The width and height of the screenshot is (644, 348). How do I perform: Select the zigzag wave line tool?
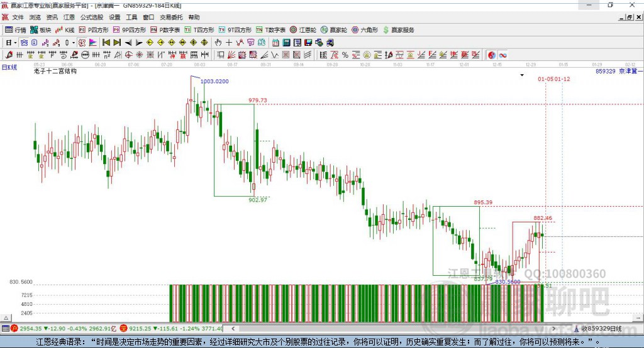pos(275,55)
